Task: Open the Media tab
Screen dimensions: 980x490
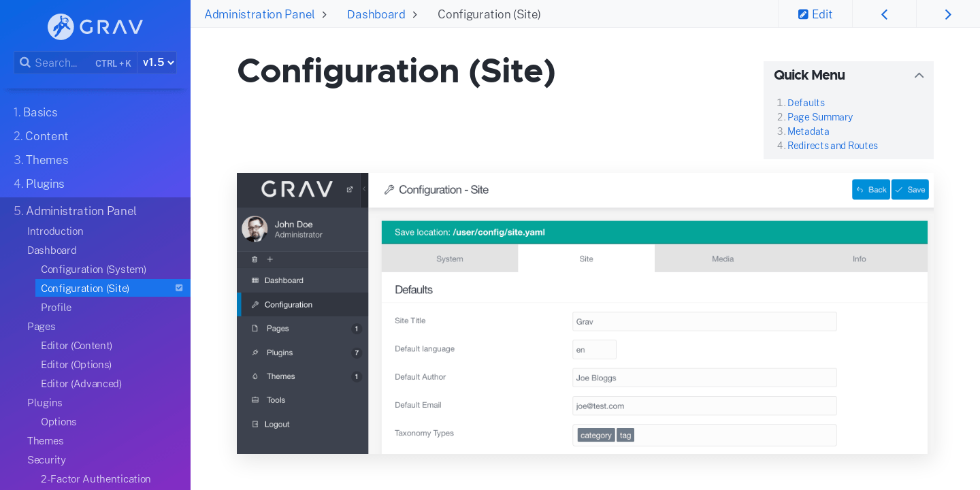Action: pyautogui.click(x=723, y=259)
